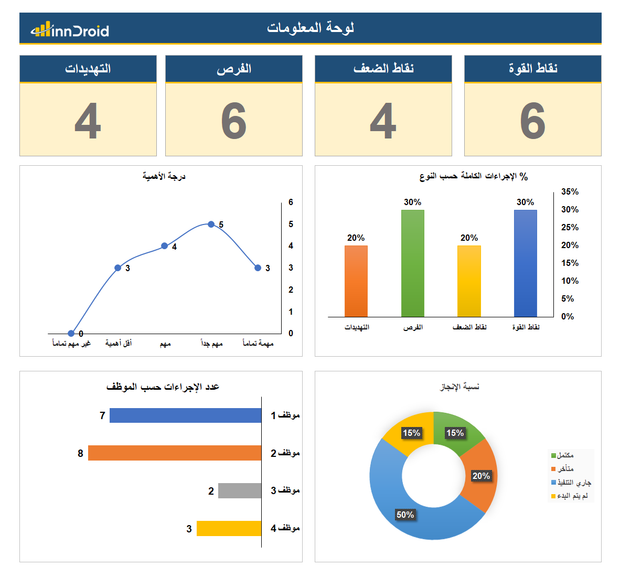Viewport: 620px width, 577px height.
Task: Select the نقاط الضعف card header
Action: 383,69
